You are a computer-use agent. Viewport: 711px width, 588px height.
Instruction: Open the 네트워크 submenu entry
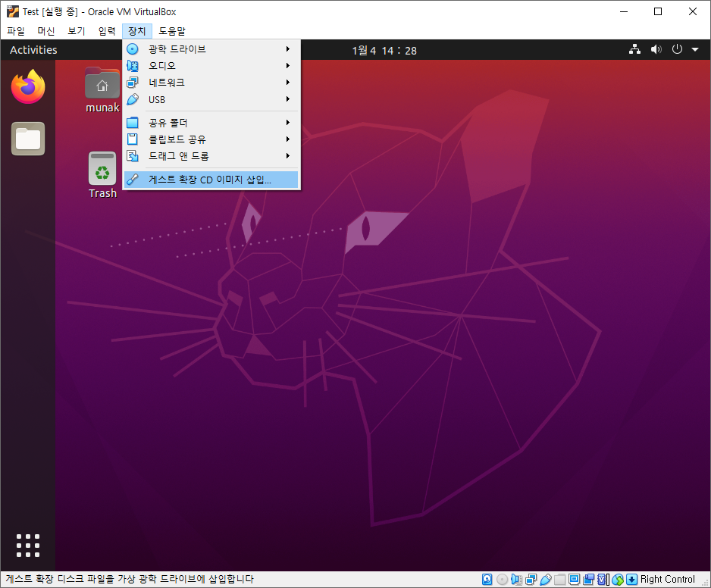pos(211,83)
